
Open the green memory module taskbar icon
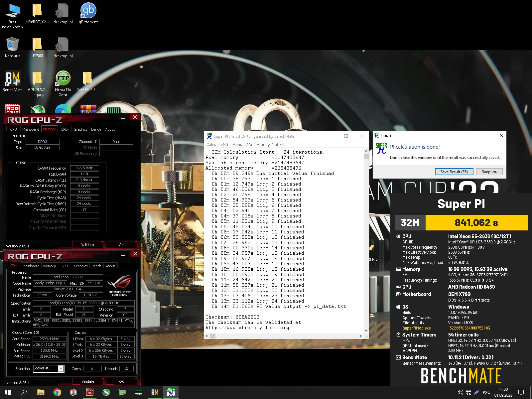tap(139, 392)
